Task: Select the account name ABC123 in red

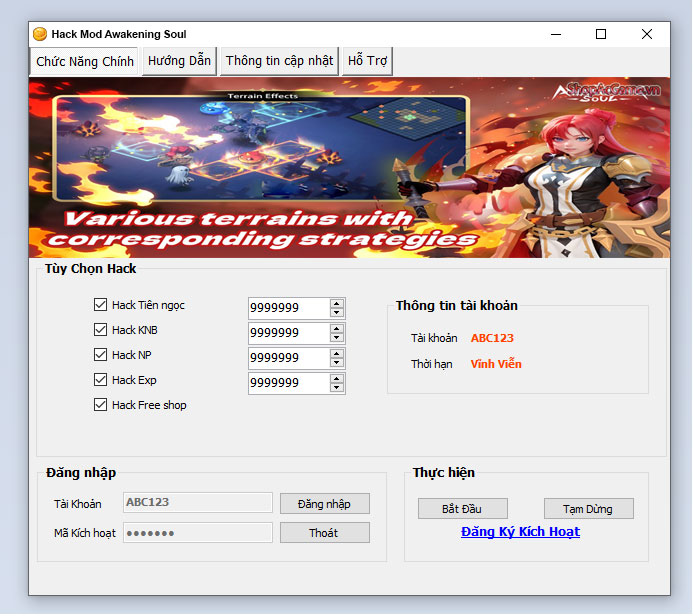Action: (492, 338)
